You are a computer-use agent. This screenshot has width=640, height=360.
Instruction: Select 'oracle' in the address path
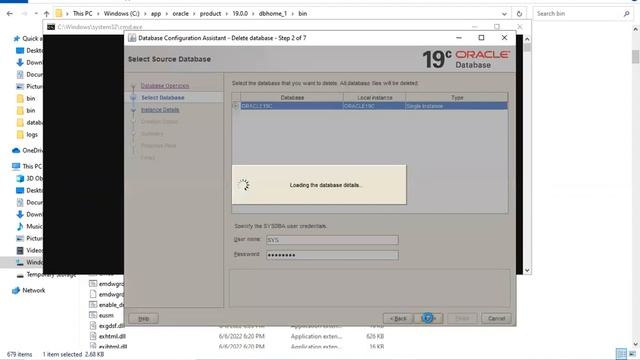tap(180, 13)
